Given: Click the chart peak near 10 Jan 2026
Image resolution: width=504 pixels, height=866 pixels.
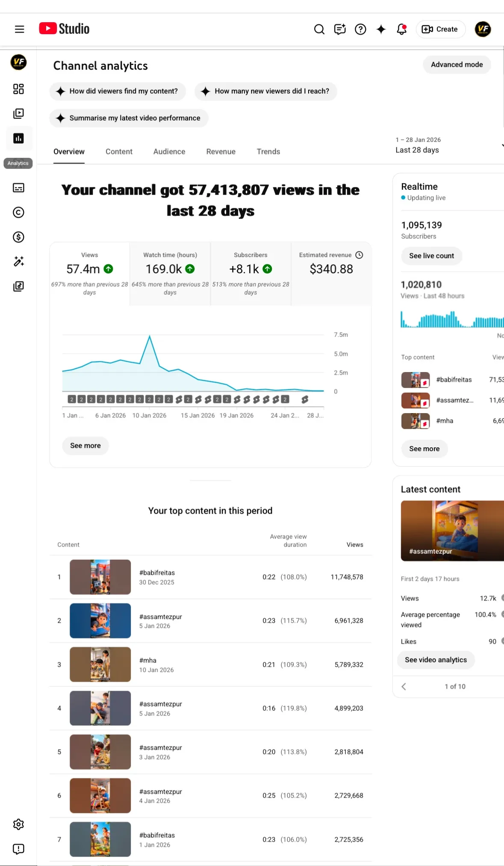Looking at the screenshot, I should [x=149, y=337].
